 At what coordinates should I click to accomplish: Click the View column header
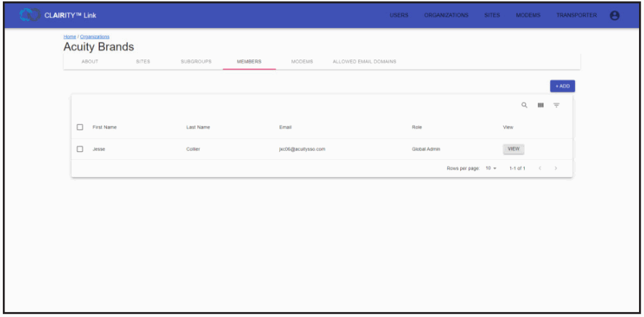tap(508, 127)
